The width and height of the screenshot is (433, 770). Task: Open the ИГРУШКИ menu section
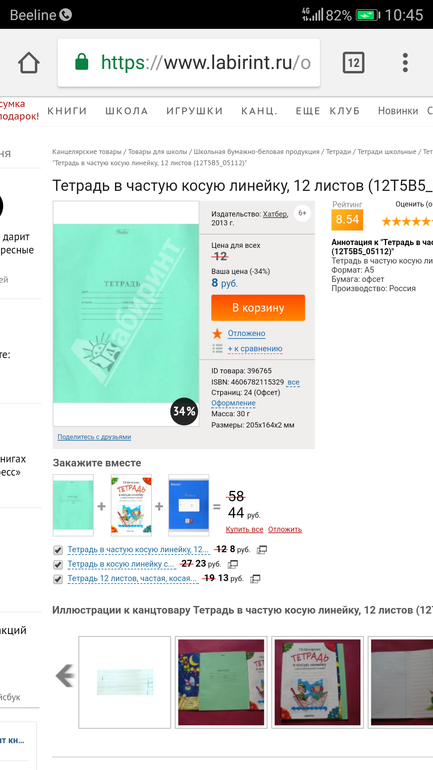tap(194, 111)
